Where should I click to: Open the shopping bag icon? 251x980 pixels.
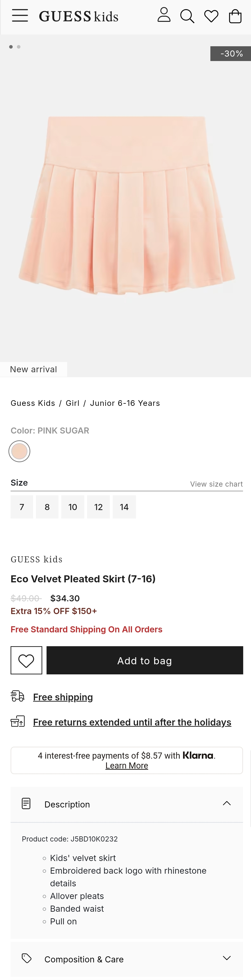(235, 16)
